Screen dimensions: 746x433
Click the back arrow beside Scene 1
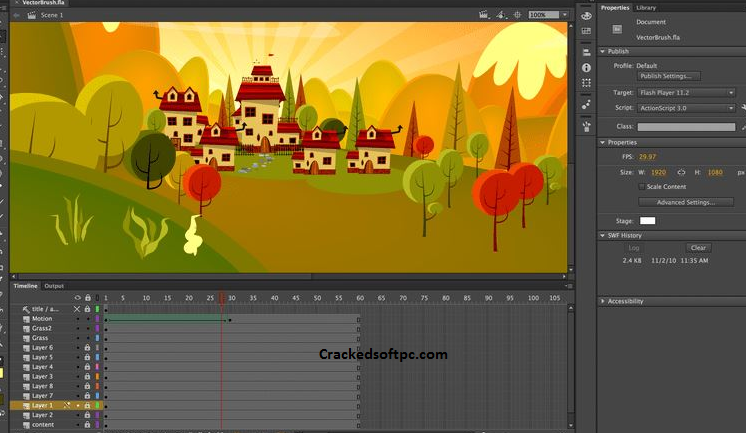coord(16,15)
